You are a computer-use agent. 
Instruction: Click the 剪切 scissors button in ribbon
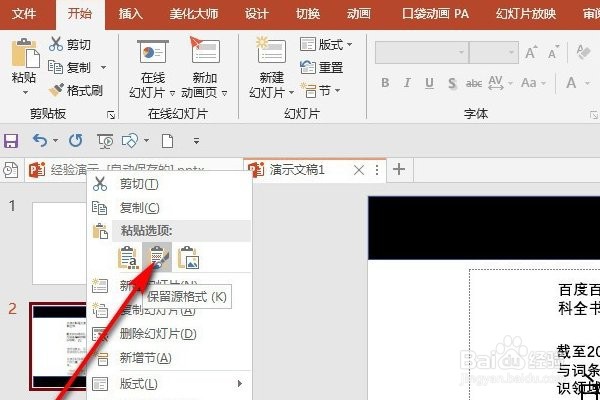70,44
